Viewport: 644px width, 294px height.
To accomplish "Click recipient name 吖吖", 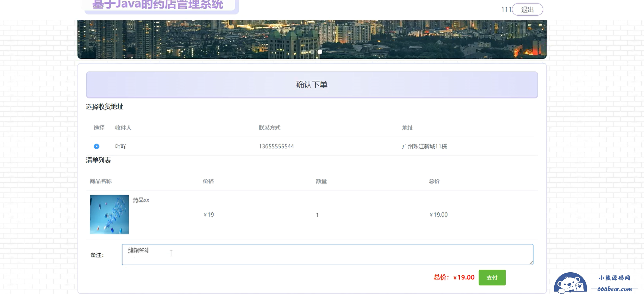I will (120, 146).
